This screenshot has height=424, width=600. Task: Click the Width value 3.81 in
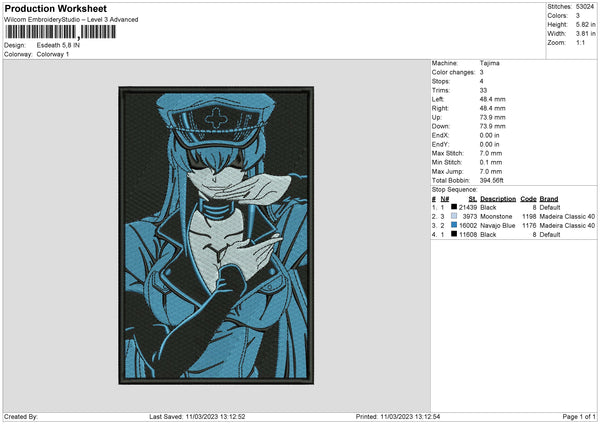click(585, 34)
